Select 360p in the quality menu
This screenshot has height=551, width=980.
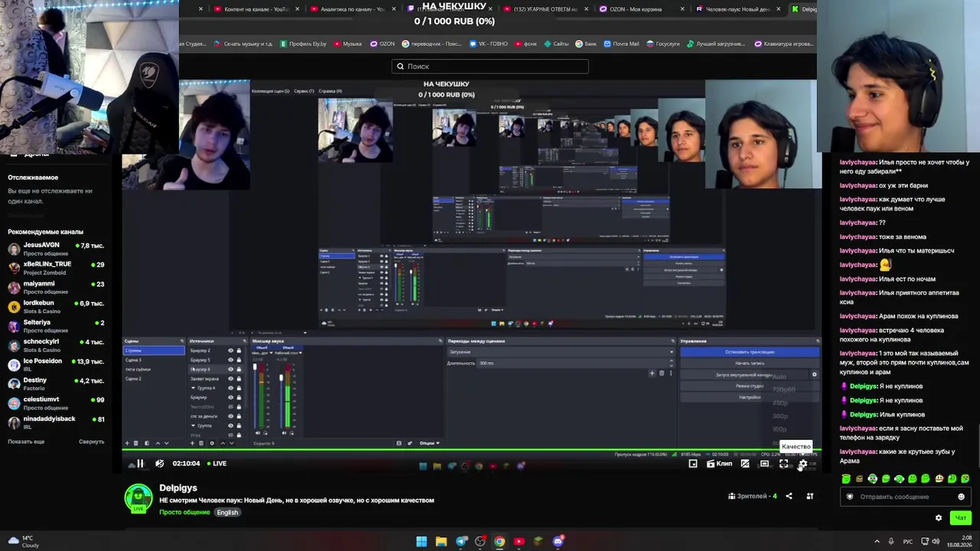click(x=780, y=416)
